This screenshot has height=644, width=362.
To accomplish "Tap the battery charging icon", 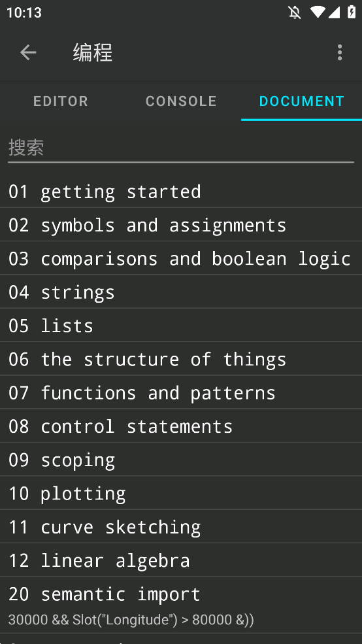I will click(352, 12).
